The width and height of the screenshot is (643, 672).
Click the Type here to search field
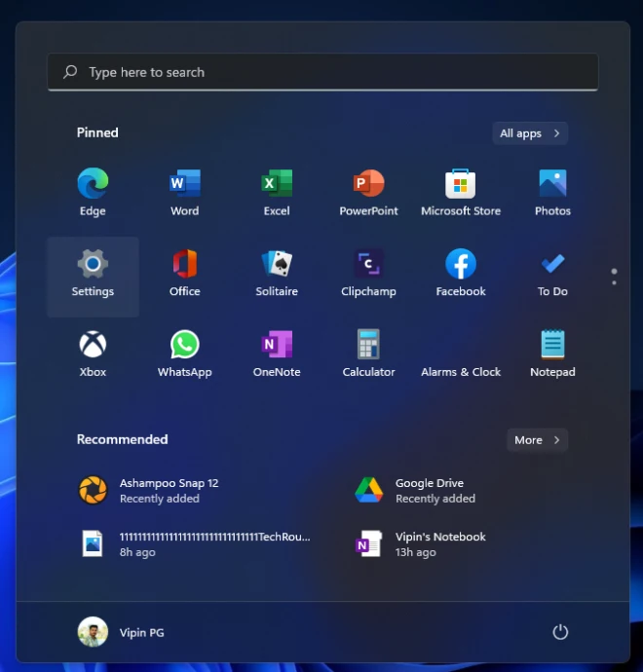pyautogui.click(x=322, y=72)
